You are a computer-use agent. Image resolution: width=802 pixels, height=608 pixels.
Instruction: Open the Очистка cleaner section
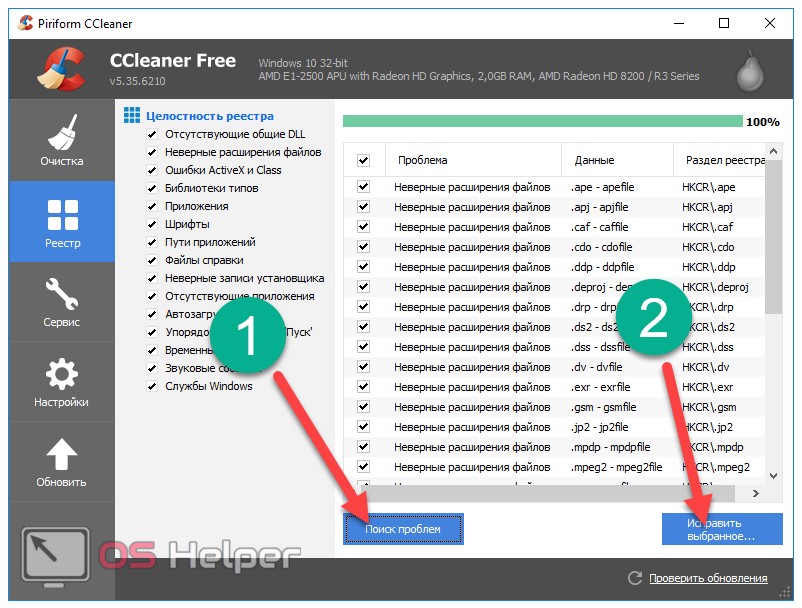(62, 140)
